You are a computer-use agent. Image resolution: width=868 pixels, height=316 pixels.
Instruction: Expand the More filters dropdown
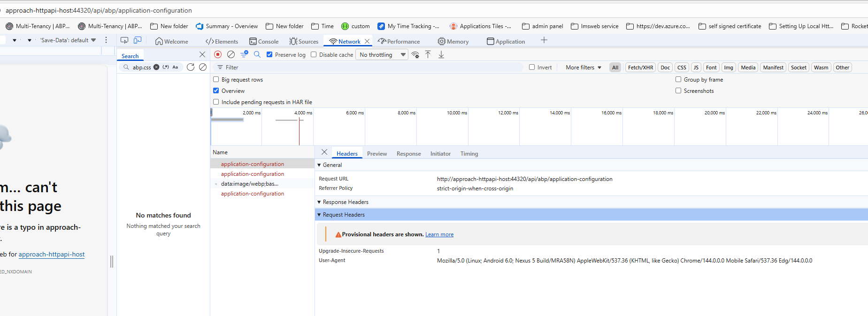[583, 68]
